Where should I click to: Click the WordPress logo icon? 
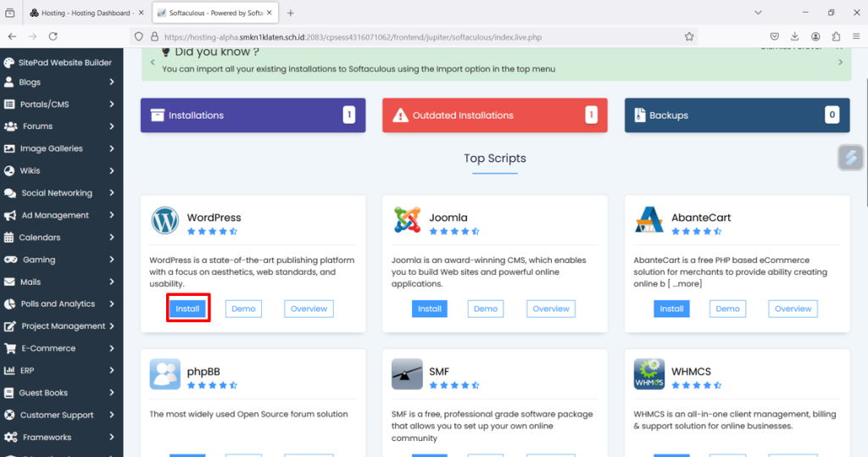pos(165,220)
